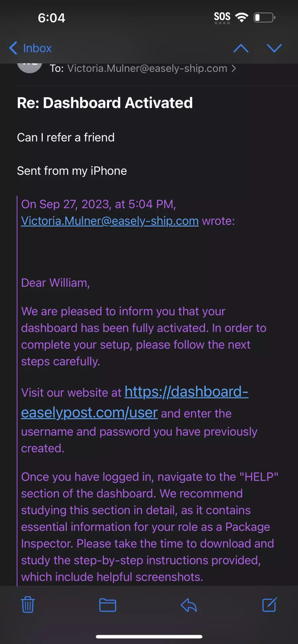This screenshot has width=298, height=644.
Task: Delete this email with trash icon
Action: tap(28, 605)
